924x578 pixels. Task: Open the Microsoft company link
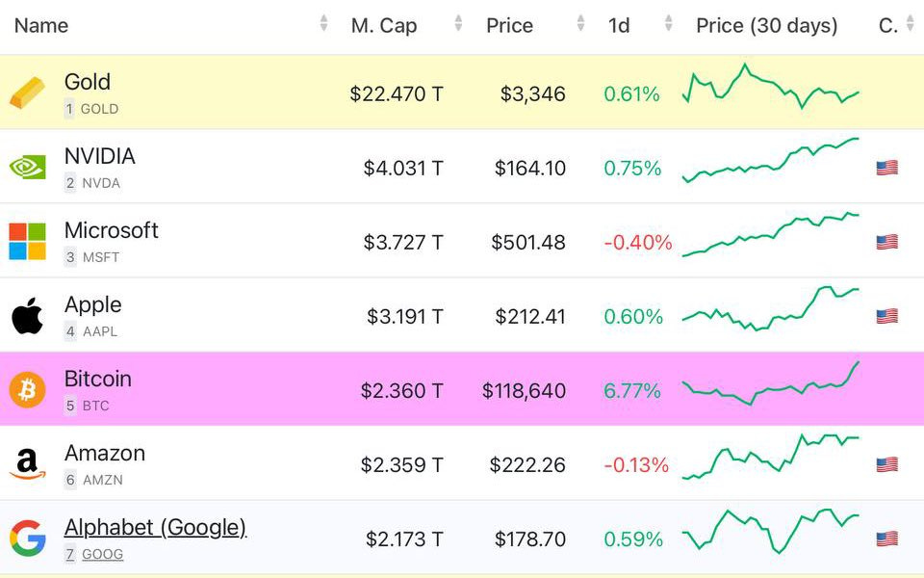[x=112, y=230]
